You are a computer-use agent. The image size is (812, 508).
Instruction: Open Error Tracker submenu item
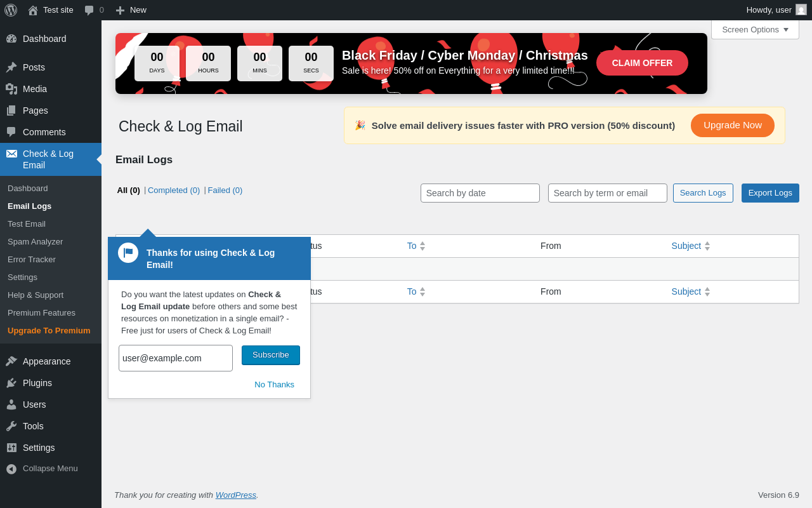tap(32, 260)
